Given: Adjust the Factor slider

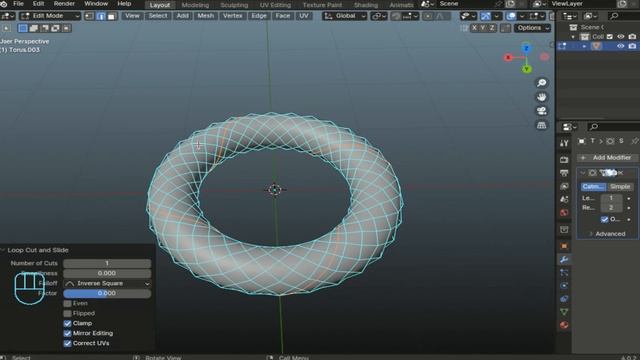Looking at the screenshot, I should point(107,293).
